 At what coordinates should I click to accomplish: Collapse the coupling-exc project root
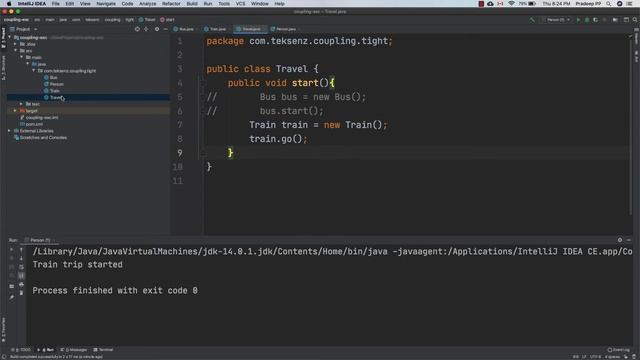click(x=10, y=37)
